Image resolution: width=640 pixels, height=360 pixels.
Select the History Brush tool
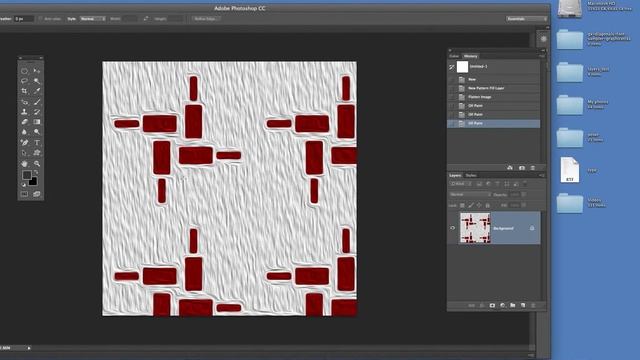tap(37, 112)
